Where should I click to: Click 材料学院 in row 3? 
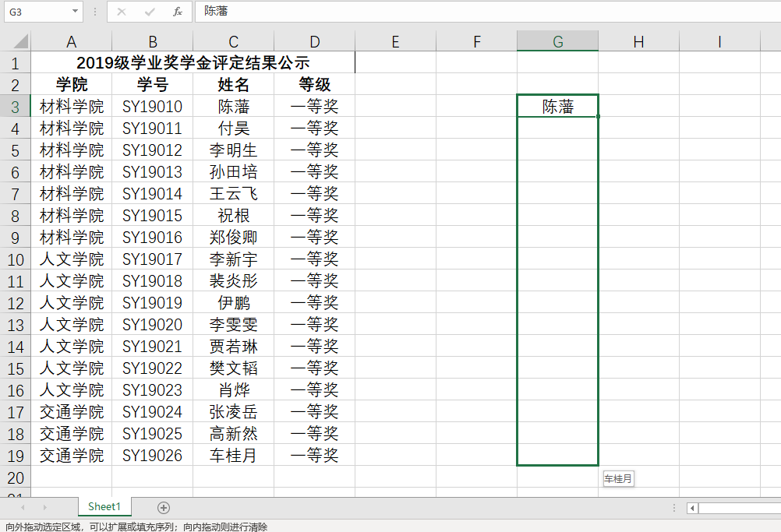tap(71, 107)
